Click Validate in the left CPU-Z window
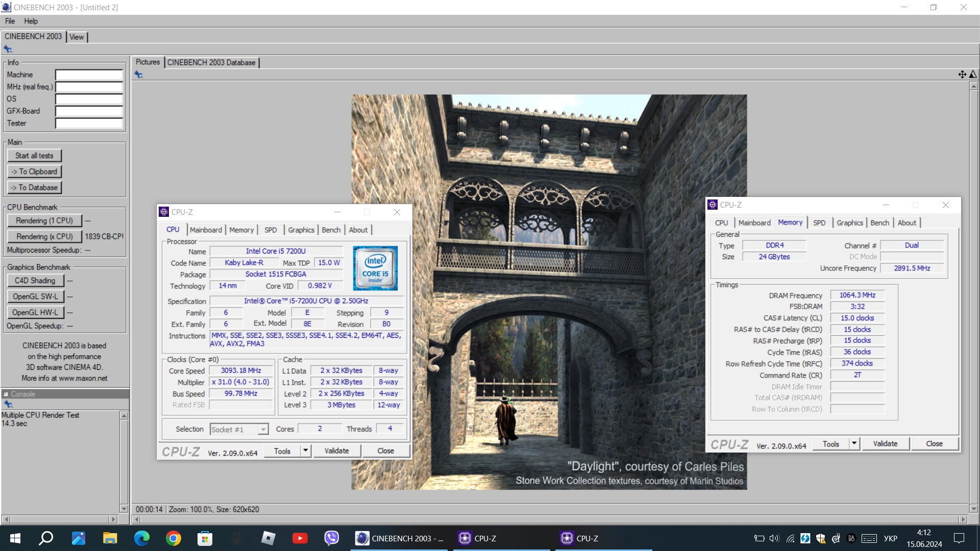The image size is (980, 551). (x=337, y=450)
